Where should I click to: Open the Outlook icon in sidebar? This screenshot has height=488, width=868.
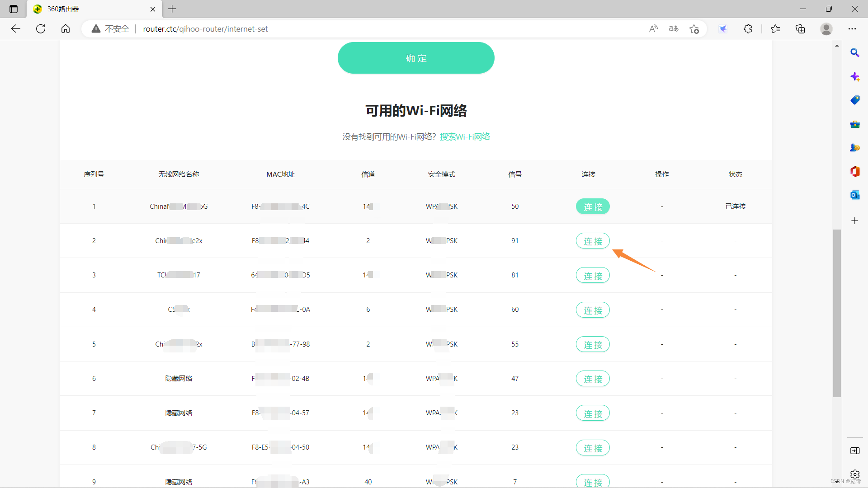pyautogui.click(x=854, y=195)
